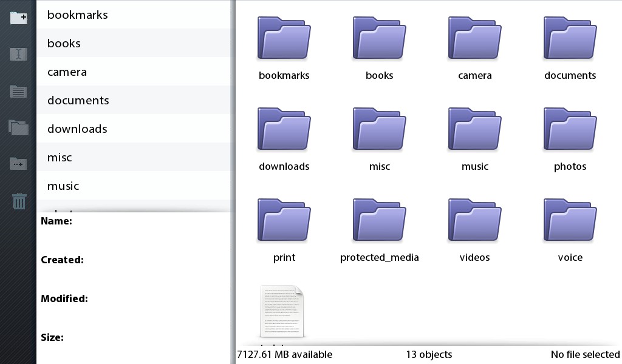Open the downloads folder in grid
The height and width of the screenshot is (364, 622).
tap(284, 130)
